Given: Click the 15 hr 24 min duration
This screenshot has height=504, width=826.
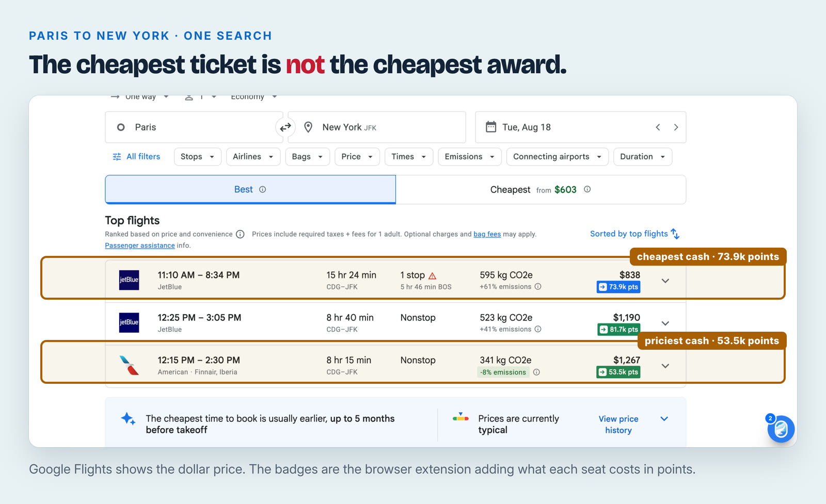Looking at the screenshot, I should pyautogui.click(x=351, y=275).
